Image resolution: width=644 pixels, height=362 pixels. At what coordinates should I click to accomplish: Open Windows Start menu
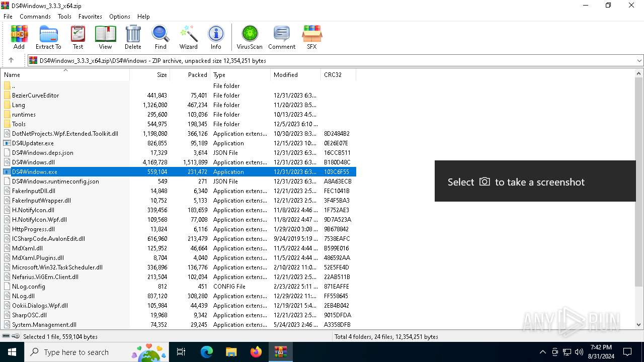12,352
